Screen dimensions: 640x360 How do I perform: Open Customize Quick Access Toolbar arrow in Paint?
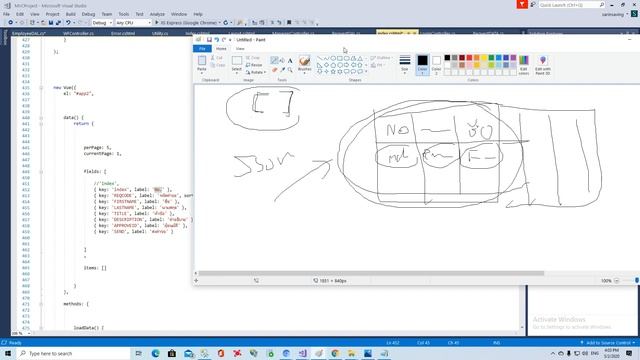click(230, 40)
